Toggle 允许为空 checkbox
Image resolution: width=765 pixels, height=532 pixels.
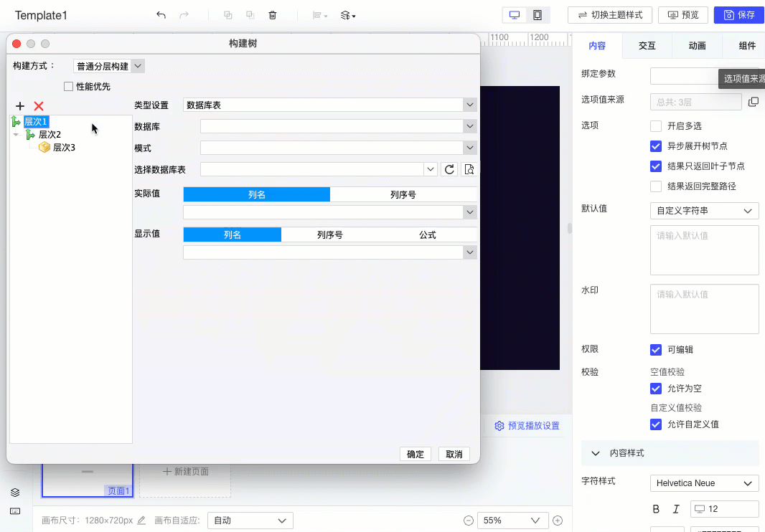pos(656,389)
